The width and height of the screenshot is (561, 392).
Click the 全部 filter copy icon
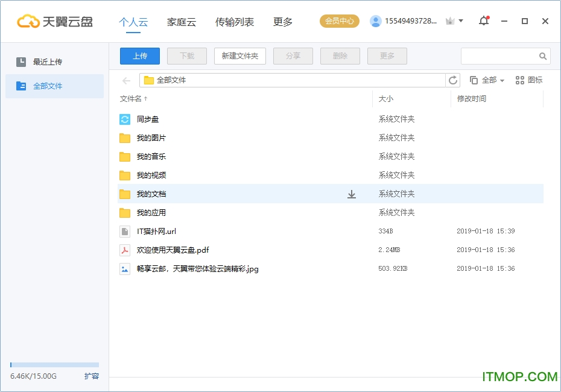coord(474,80)
